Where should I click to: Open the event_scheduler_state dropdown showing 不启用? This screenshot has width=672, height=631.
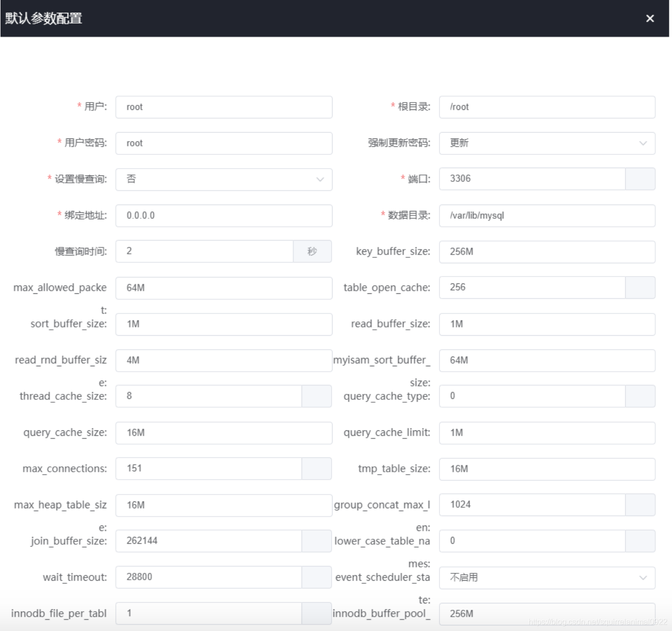pyautogui.click(x=547, y=577)
